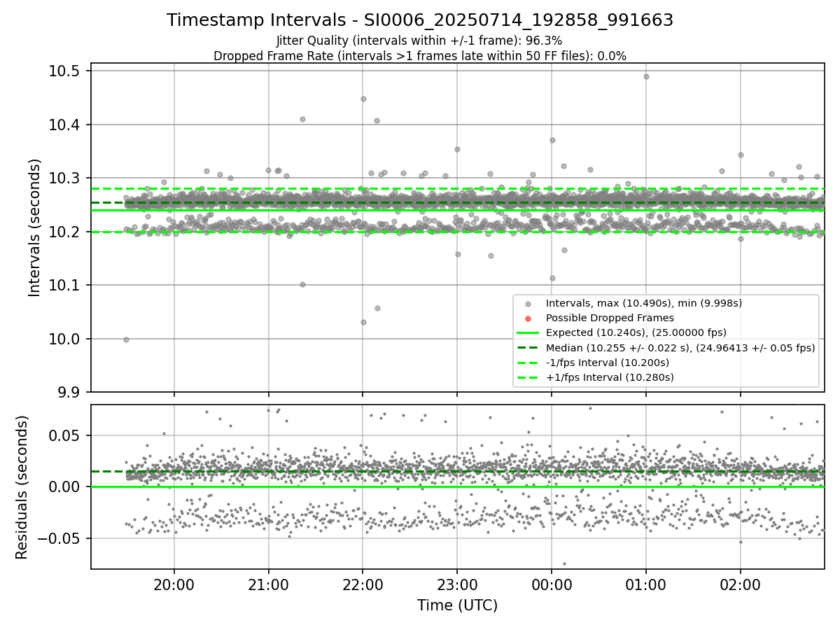Click the '22:00' x-axis tick label
Viewport: 840px width, 630px height.
363,584
